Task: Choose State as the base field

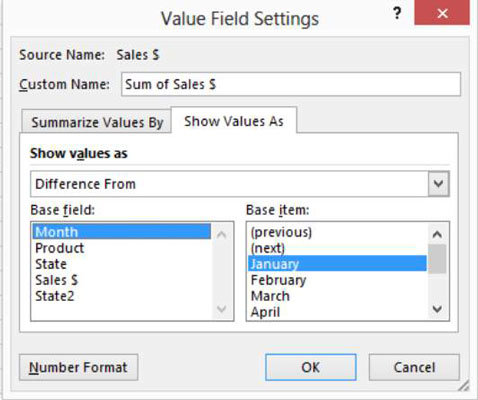Action: (x=122, y=264)
